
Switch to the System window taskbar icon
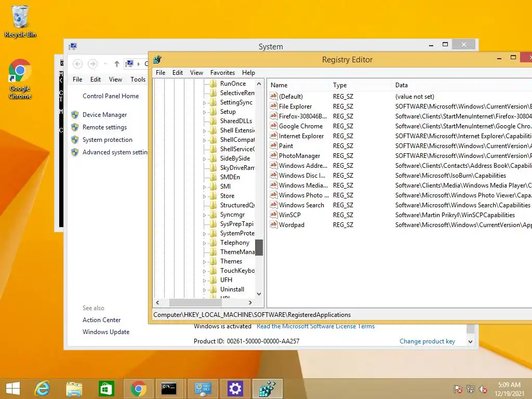click(x=203, y=389)
